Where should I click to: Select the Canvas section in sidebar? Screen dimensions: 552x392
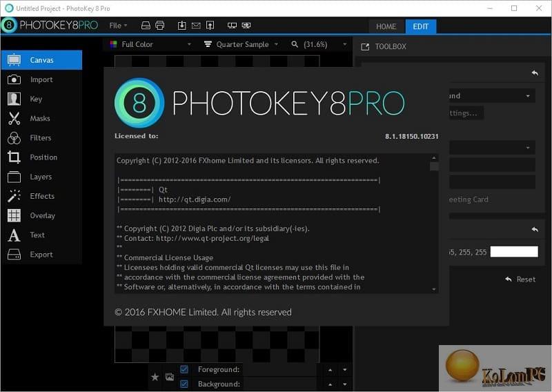point(41,60)
